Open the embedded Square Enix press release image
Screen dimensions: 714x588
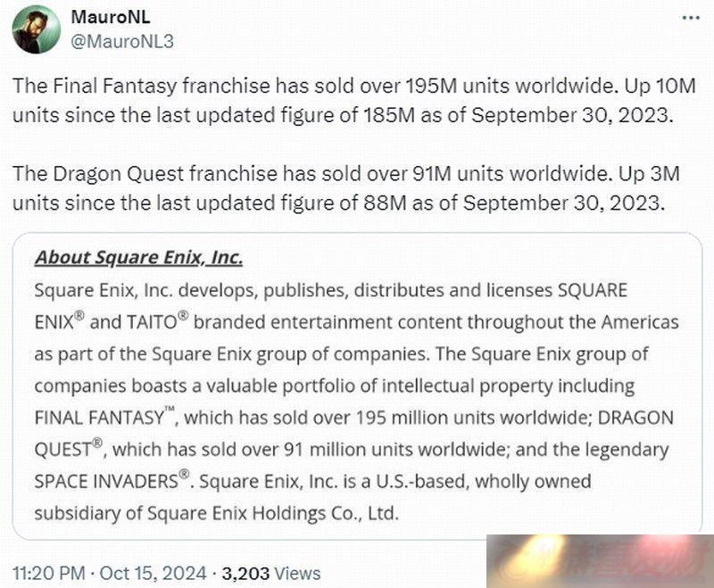pos(357,386)
